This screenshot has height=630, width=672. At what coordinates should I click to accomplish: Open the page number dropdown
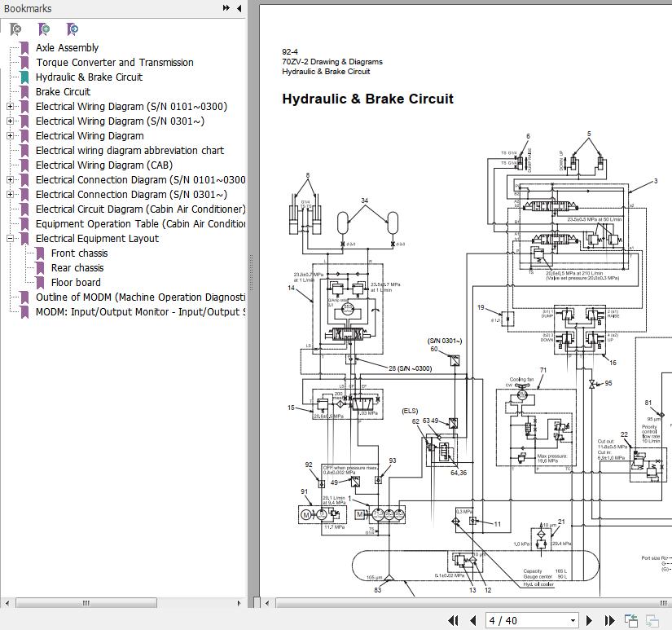pos(573,620)
